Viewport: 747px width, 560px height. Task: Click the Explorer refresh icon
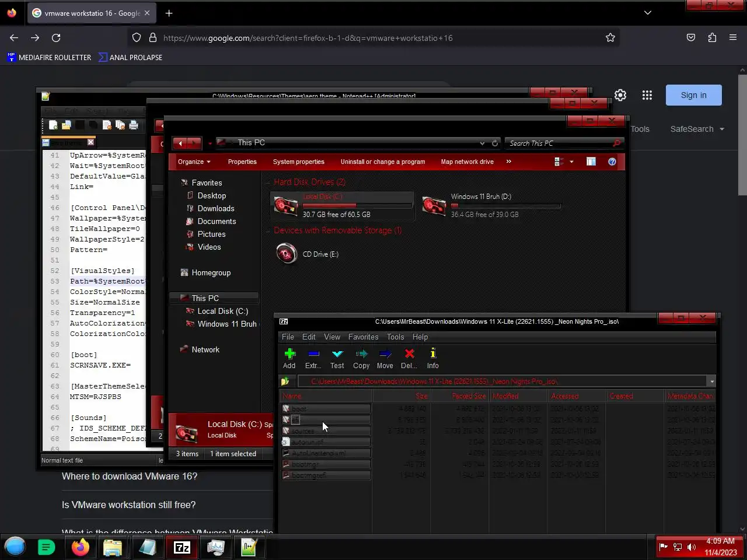point(495,143)
